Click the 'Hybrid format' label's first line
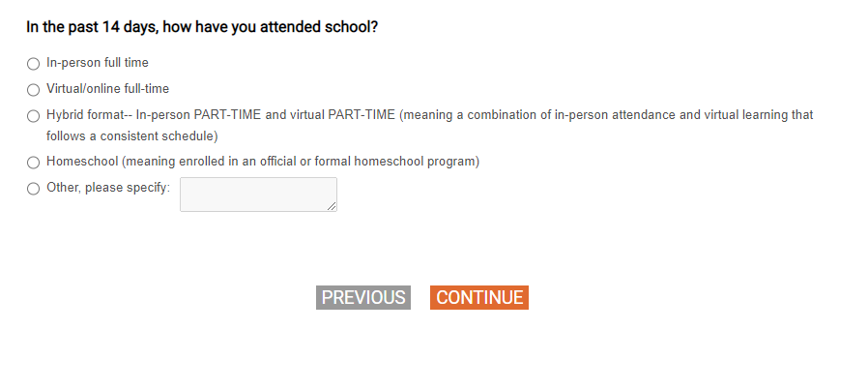The height and width of the screenshot is (390, 868). [429, 115]
